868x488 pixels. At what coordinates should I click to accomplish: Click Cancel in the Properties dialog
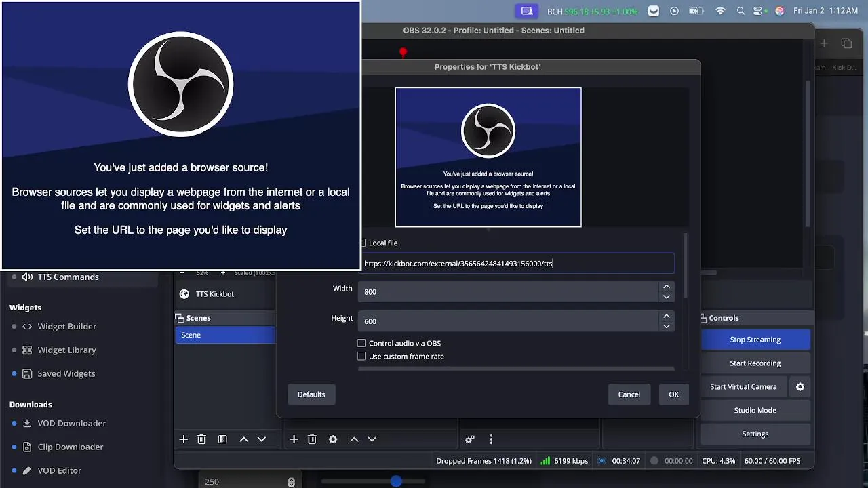click(x=629, y=394)
